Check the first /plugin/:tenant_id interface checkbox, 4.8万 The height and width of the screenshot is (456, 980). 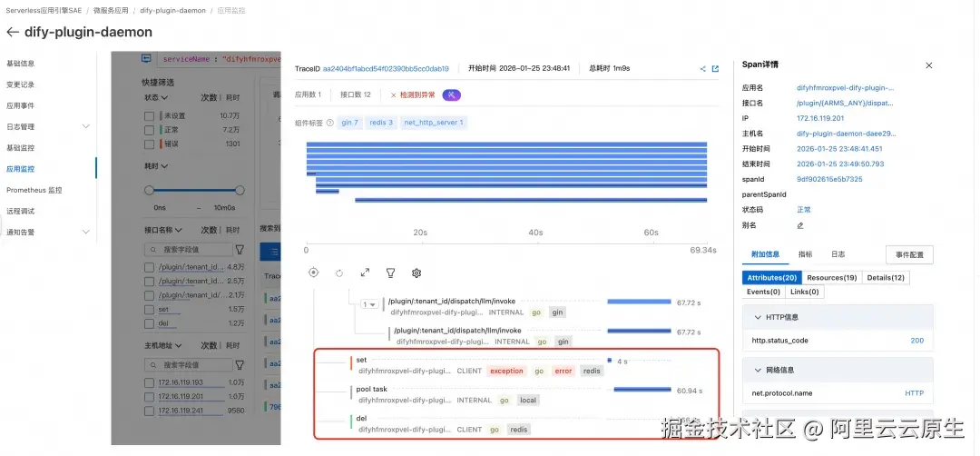coord(149,267)
